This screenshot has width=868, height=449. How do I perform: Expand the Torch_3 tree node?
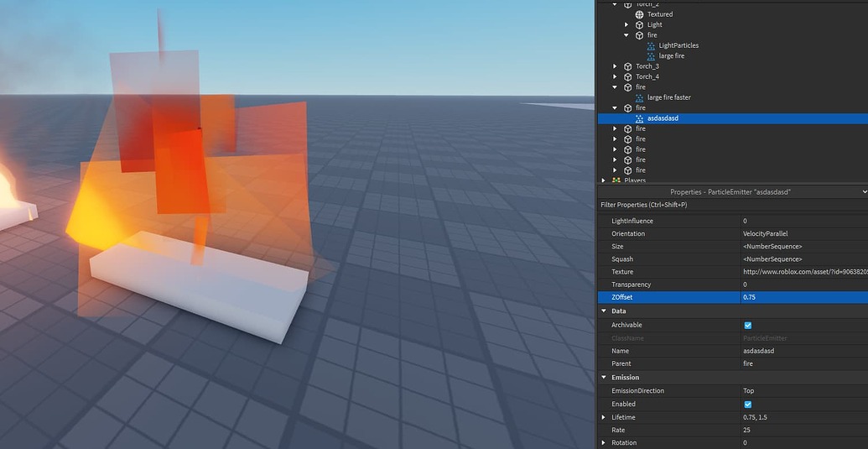coord(616,66)
